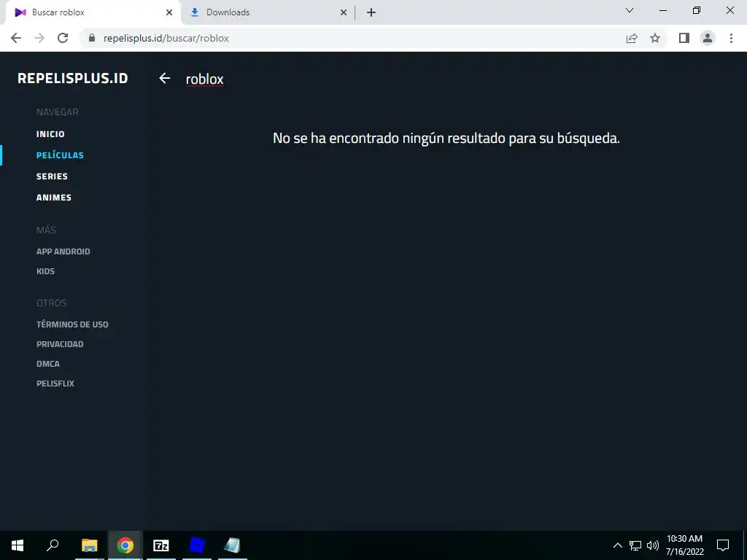Open the Windows Start menu
Viewport: 747px width, 560px height.
[18, 545]
